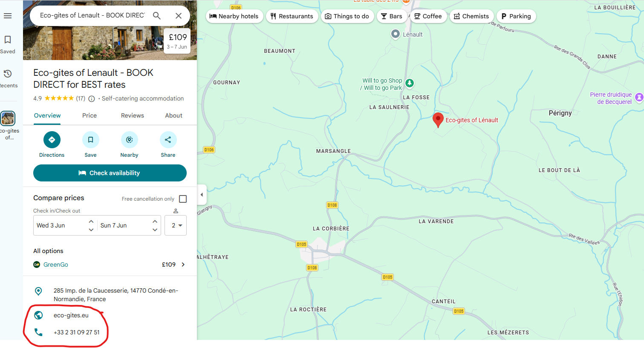Call via the phone icon
Screen dimensions: 644x348
38,332
